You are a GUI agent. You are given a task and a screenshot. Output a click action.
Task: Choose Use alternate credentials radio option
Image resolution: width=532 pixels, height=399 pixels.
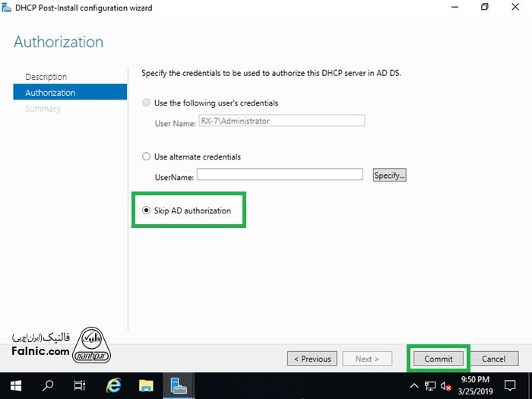[147, 157]
